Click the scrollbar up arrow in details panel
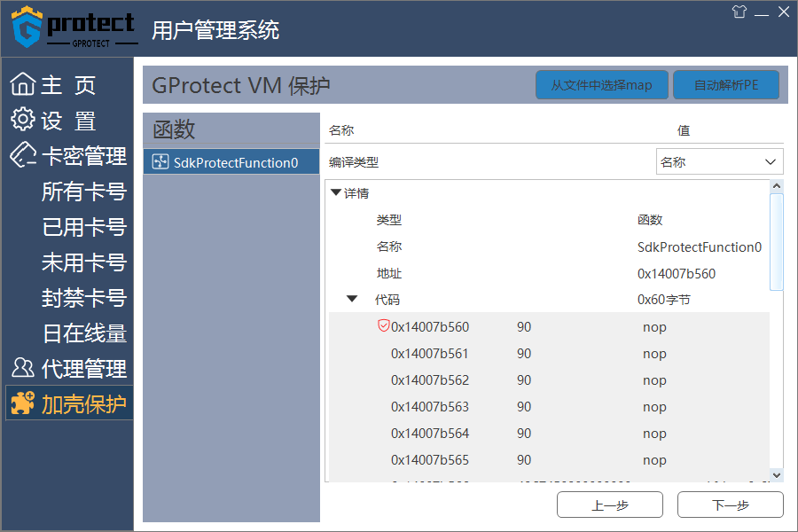The width and height of the screenshot is (798, 532). pos(777,186)
